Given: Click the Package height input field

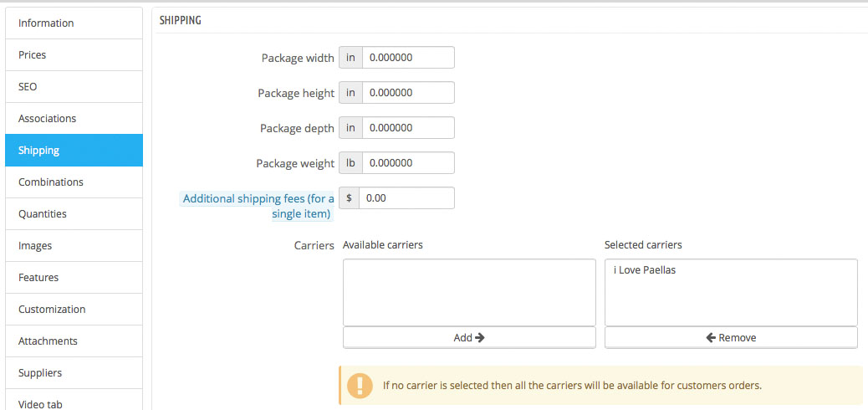Looking at the screenshot, I should click(x=408, y=93).
